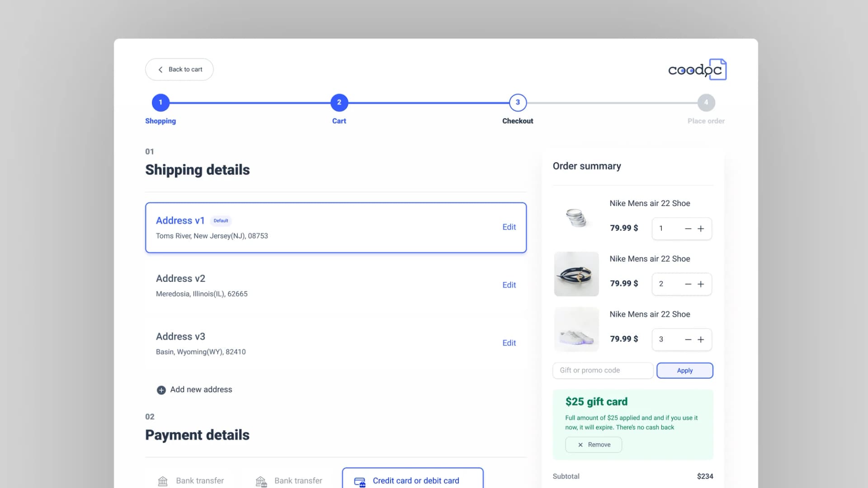Click the 'Order summary' heading

click(x=587, y=166)
